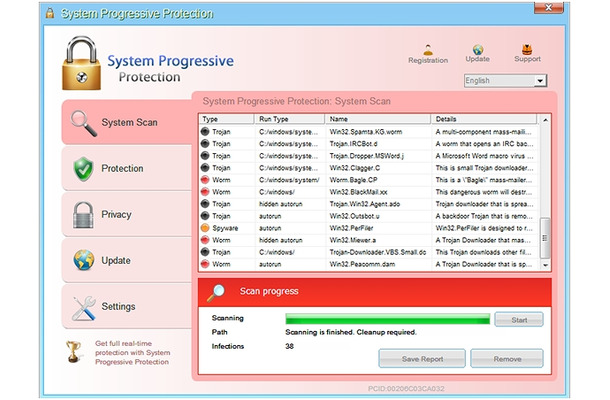The width and height of the screenshot is (610, 400).
Task: Click the Scan progress magnifier icon
Action: tap(216, 293)
